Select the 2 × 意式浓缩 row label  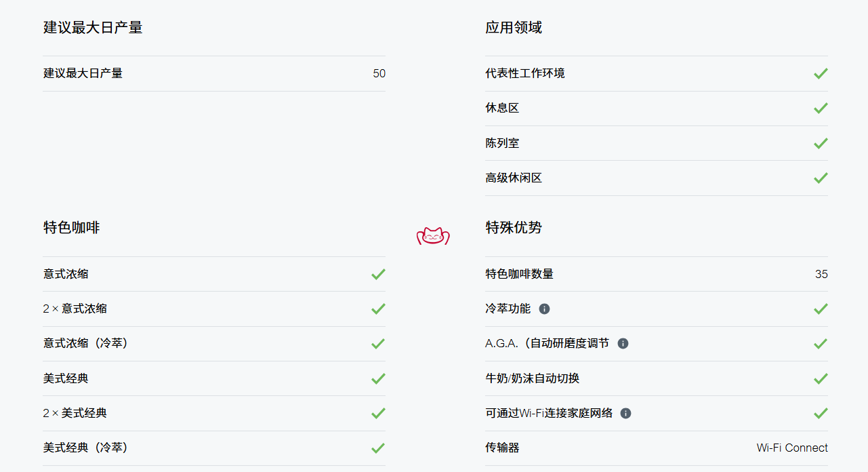[x=75, y=309]
